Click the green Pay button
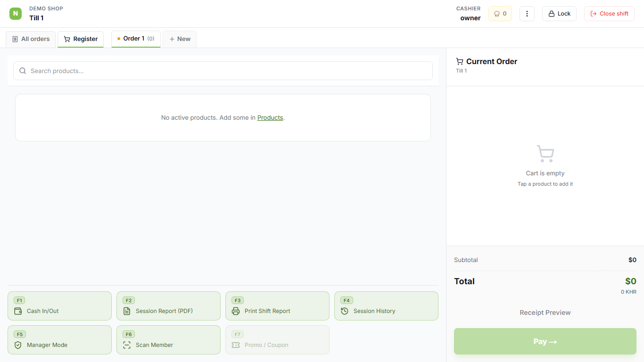 tap(545, 341)
